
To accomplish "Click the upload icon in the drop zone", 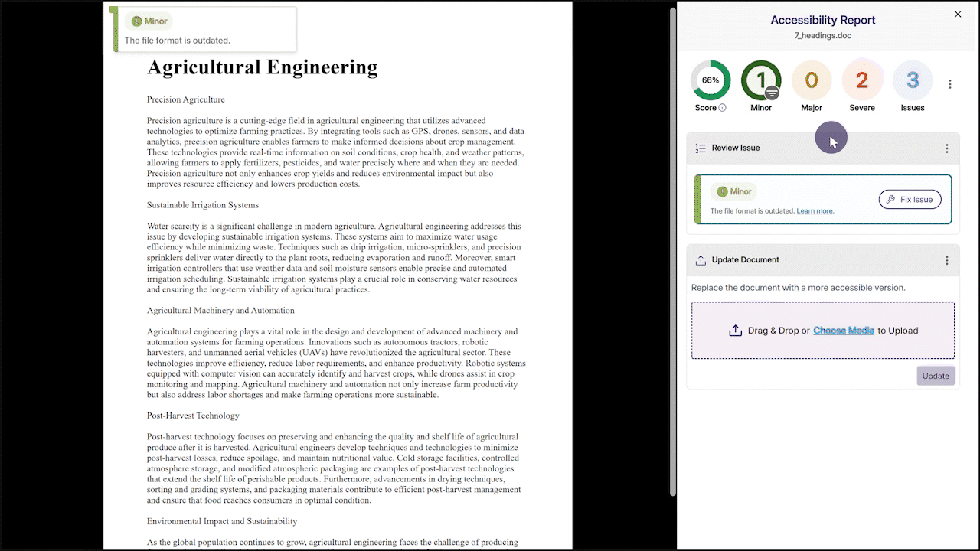I will [x=735, y=331].
